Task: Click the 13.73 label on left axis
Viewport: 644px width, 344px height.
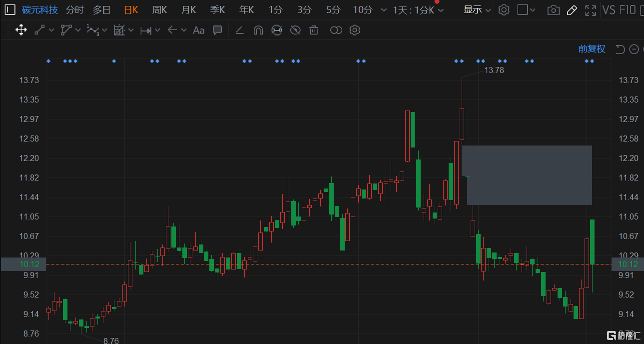Action: [x=29, y=80]
